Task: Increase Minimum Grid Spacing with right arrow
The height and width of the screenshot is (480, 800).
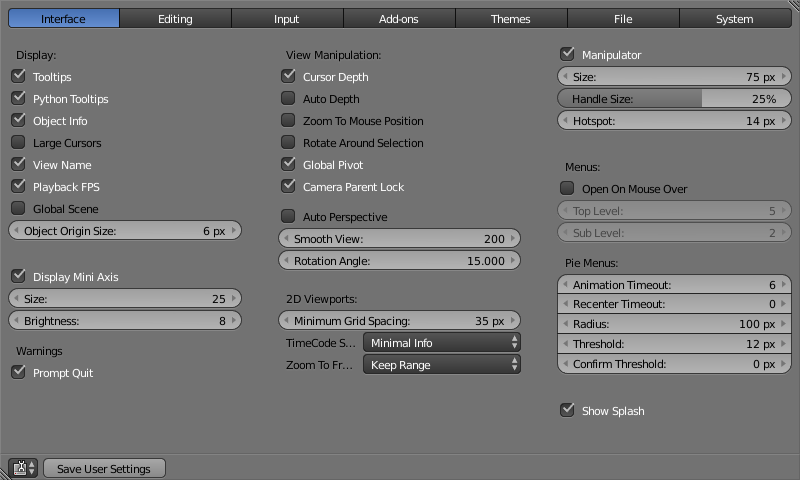Action: (x=514, y=321)
